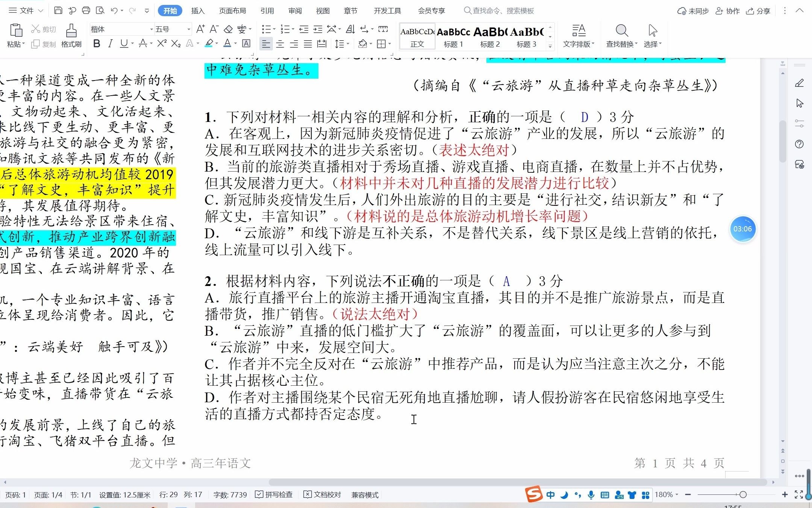812x508 pixels.
Task: Toggle Underline formatting
Action: [124, 44]
